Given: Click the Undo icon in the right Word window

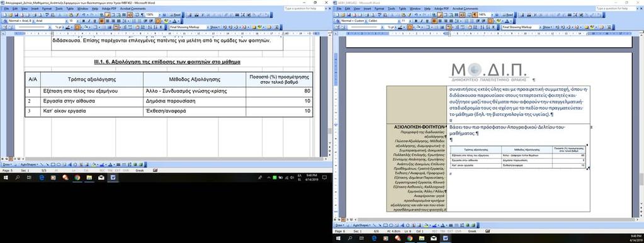Looking at the screenshot, I should (x=416, y=14).
